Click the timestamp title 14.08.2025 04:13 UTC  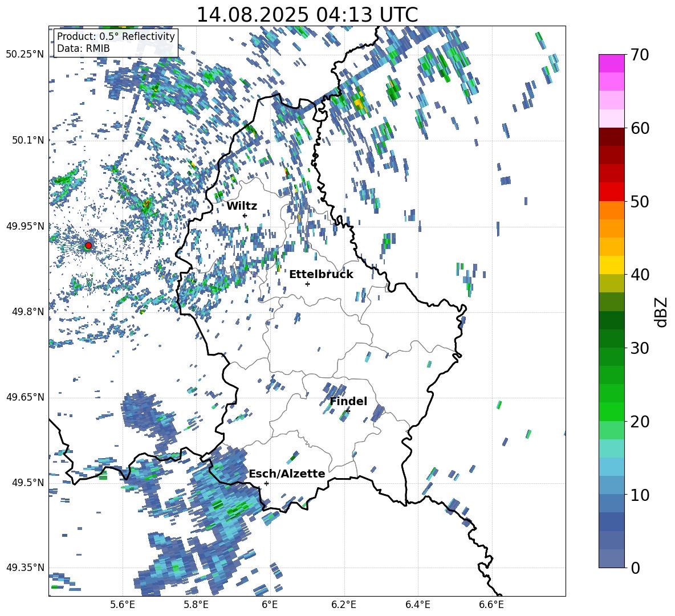[x=307, y=15]
